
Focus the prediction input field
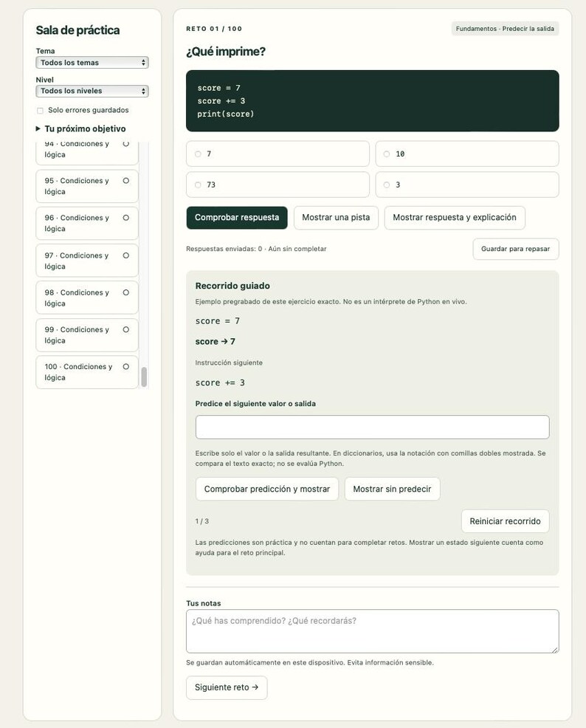pyautogui.click(x=372, y=427)
